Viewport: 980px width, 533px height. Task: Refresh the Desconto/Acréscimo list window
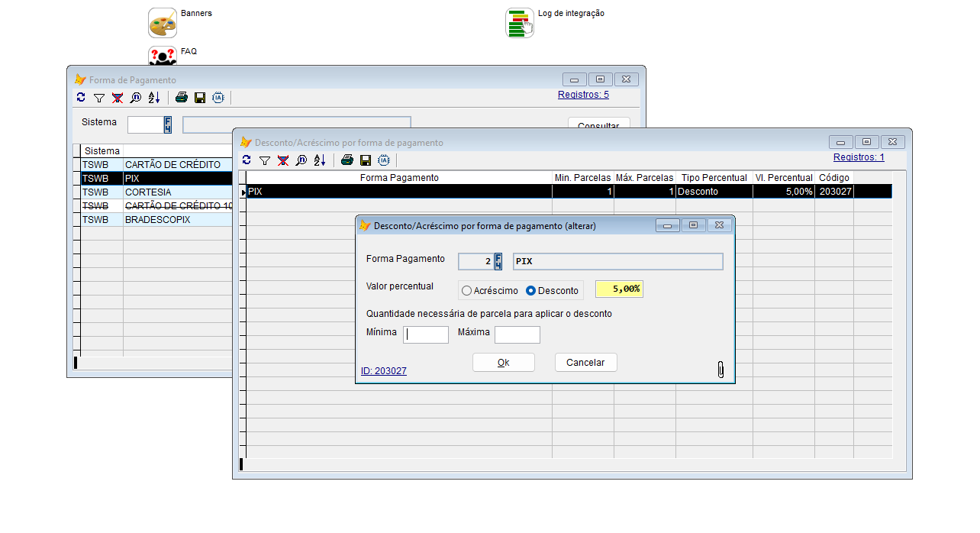click(x=247, y=160)
